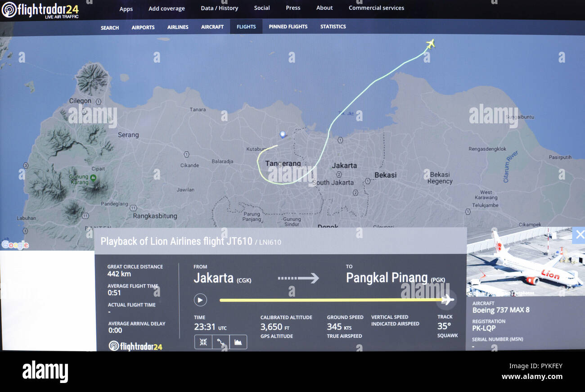The width and height of the screenshot is (585, 392).
Task: Open the About menu
Action: pos(324,8)
